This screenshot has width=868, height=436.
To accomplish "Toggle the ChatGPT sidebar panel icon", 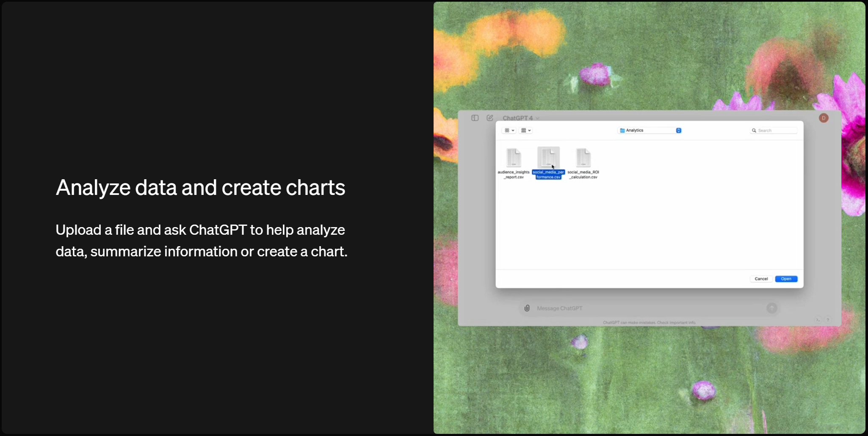I will coord(475,118).
